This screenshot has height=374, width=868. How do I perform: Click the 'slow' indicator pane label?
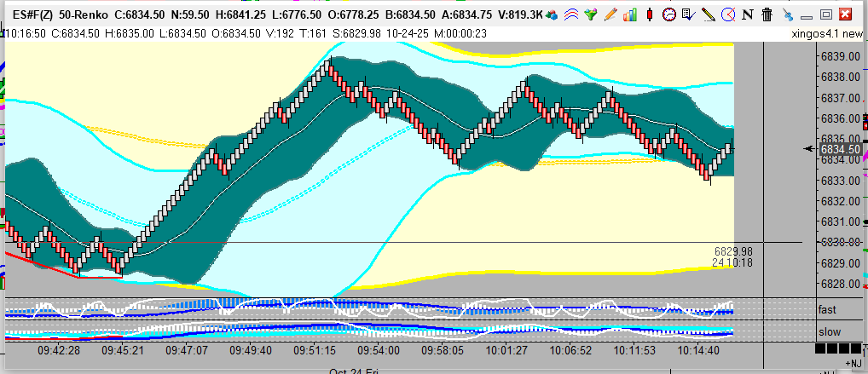(x=829, y=331)
